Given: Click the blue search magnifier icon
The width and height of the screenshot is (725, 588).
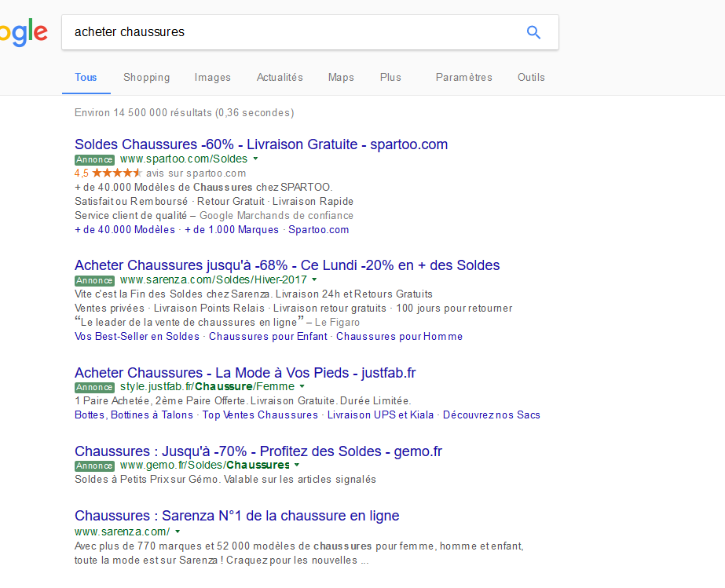Looking at the screenshot, I should point(533,32).
